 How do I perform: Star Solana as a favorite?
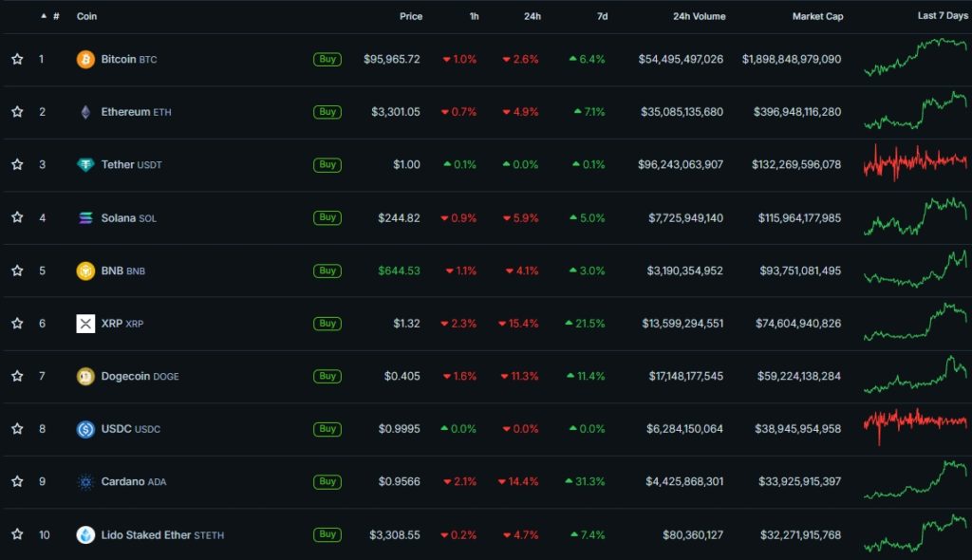click(x=17, y=217)
